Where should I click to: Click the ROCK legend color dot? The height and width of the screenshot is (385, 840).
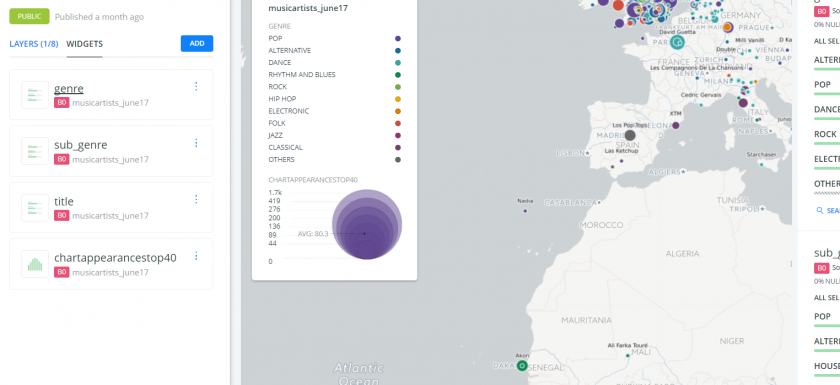(x=398, y=87)
